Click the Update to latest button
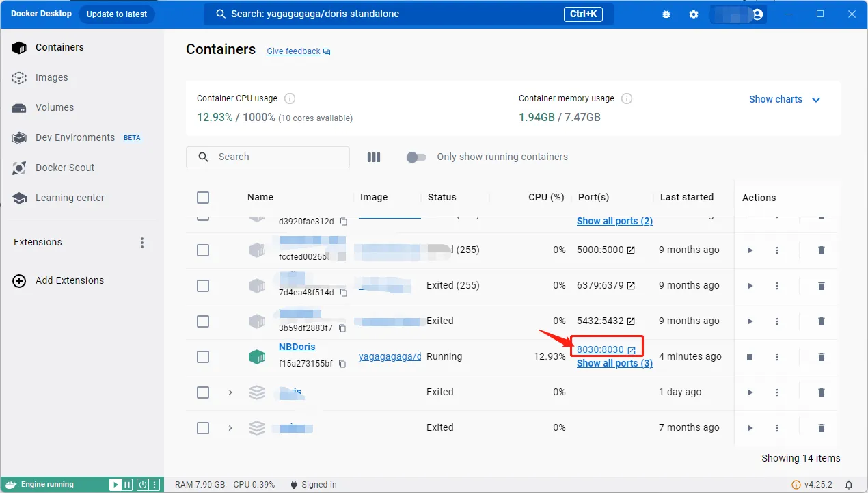The image size is (868, 493). click(117, 14)
